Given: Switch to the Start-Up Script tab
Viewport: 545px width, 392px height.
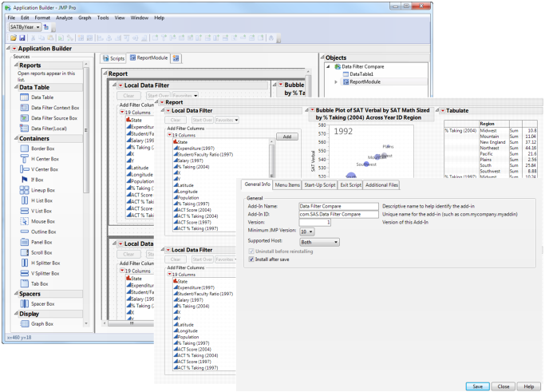Looking at the screenshot, I should pyautogui.click(x=319, y=184).
